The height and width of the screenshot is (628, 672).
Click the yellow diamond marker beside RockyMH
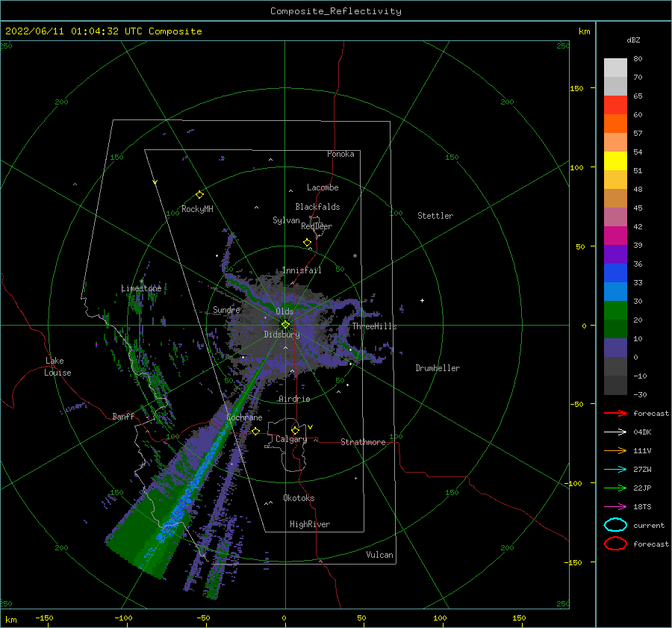pyautogui.click(x=199, y=195)
